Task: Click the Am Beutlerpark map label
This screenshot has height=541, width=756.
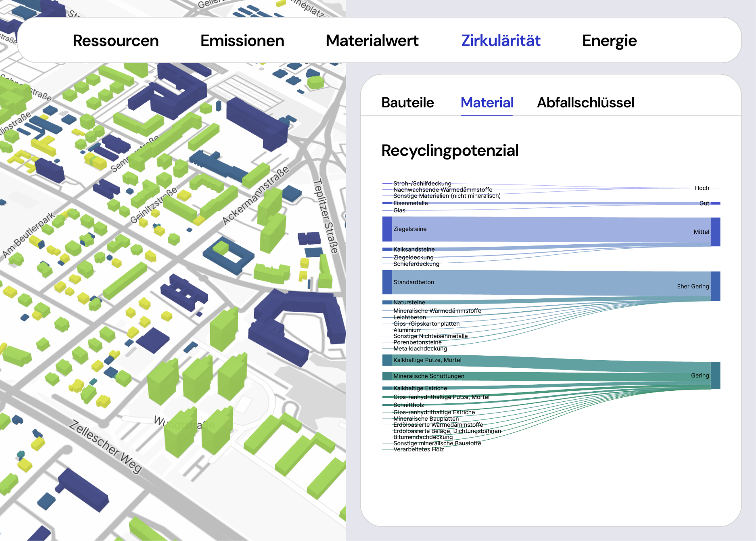Action: click(x=29, y=235)
